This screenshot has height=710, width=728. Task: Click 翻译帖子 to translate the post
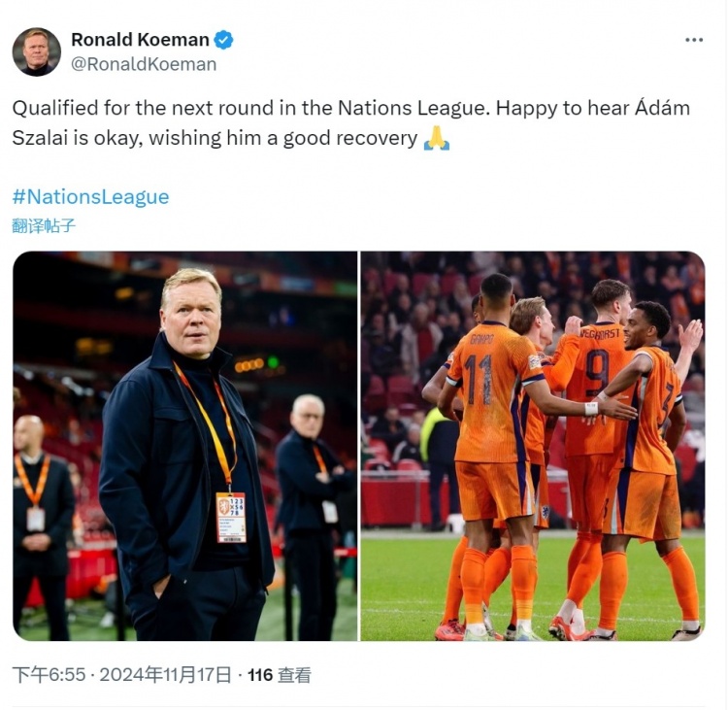click(43, 226)
